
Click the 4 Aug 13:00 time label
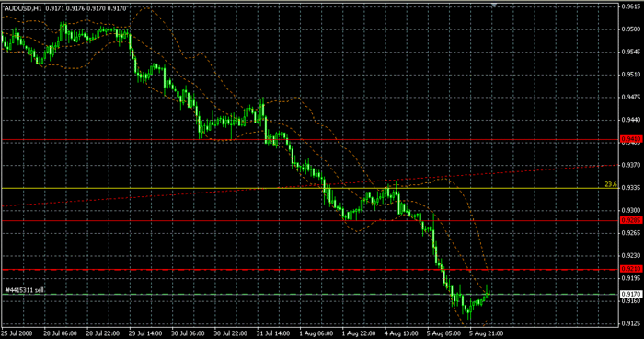coord(401,333)
